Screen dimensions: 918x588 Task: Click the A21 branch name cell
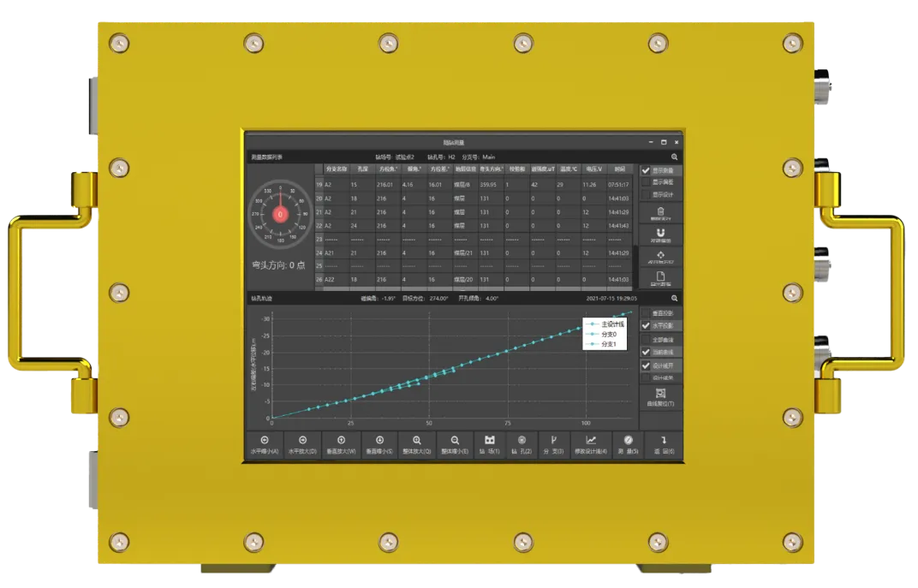click(337, 252)
